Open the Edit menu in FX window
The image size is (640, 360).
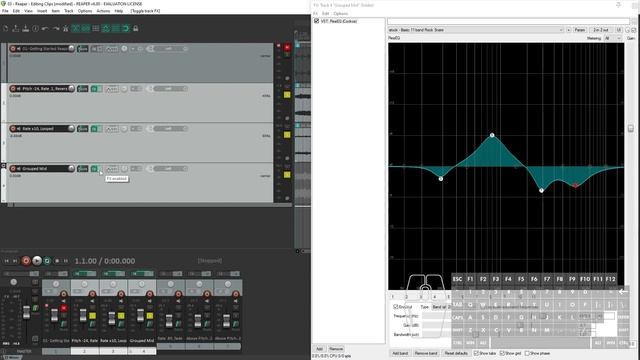pos(325,13)
